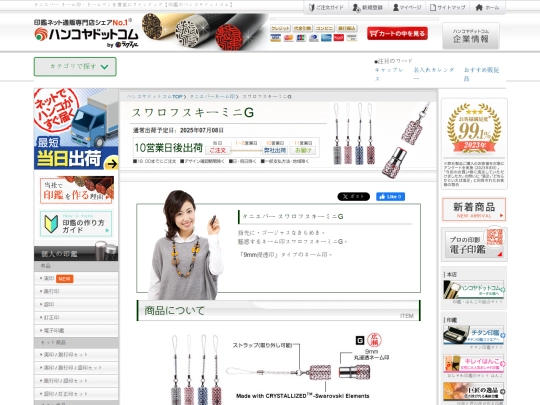Click the 代金引換 payment method tag
This screenshot has width=540, height=405.
point(302,28)
